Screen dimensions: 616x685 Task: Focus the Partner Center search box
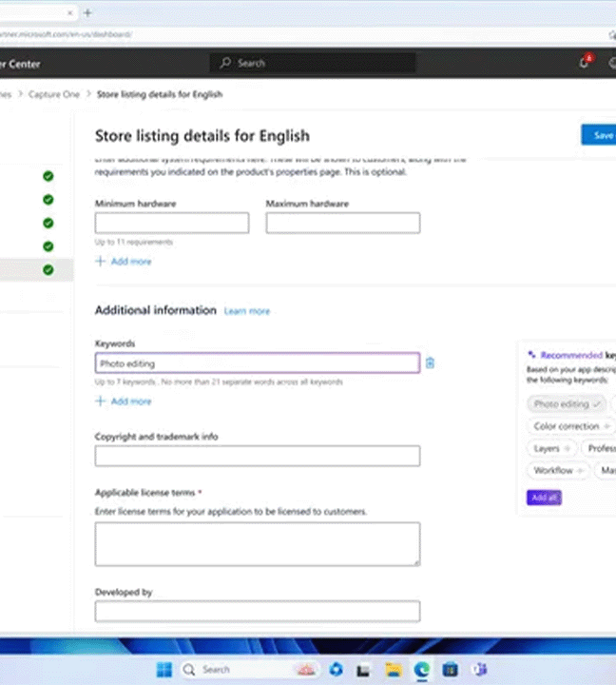313,63
